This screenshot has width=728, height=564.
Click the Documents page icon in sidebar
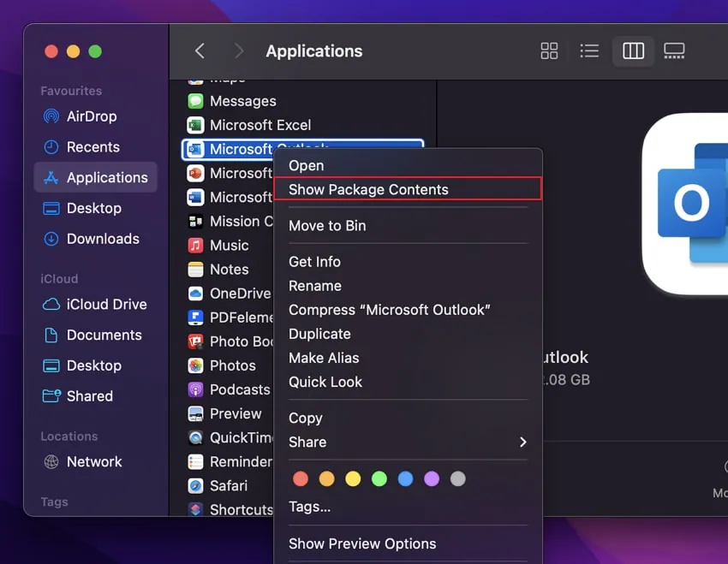point(51,335)
